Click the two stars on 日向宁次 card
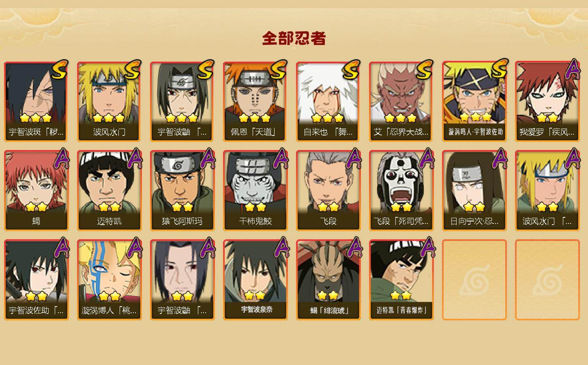 pos(474,207)
